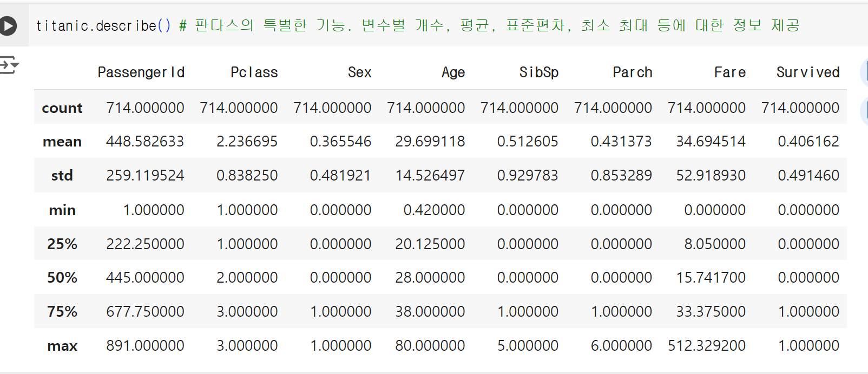The width and height of the screenshot is (868, 374).
Task: Click min Age value 0.420000
Action: tap(434, 210)
